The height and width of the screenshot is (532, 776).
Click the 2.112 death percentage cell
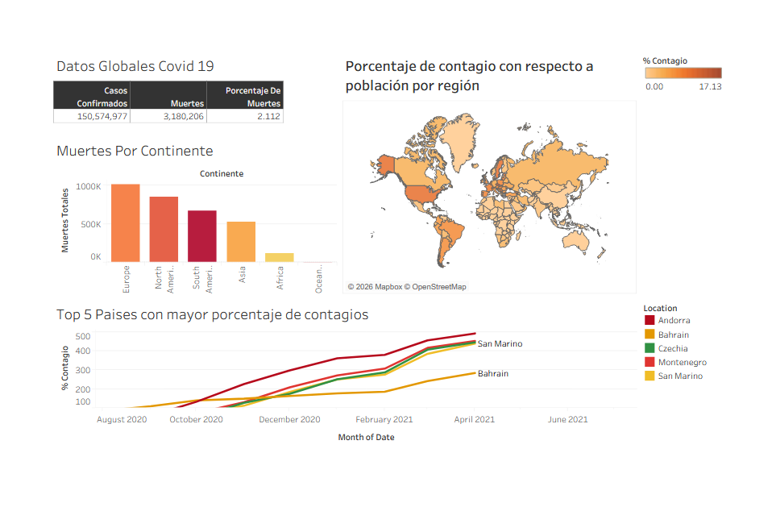click(x=245, y=116)
